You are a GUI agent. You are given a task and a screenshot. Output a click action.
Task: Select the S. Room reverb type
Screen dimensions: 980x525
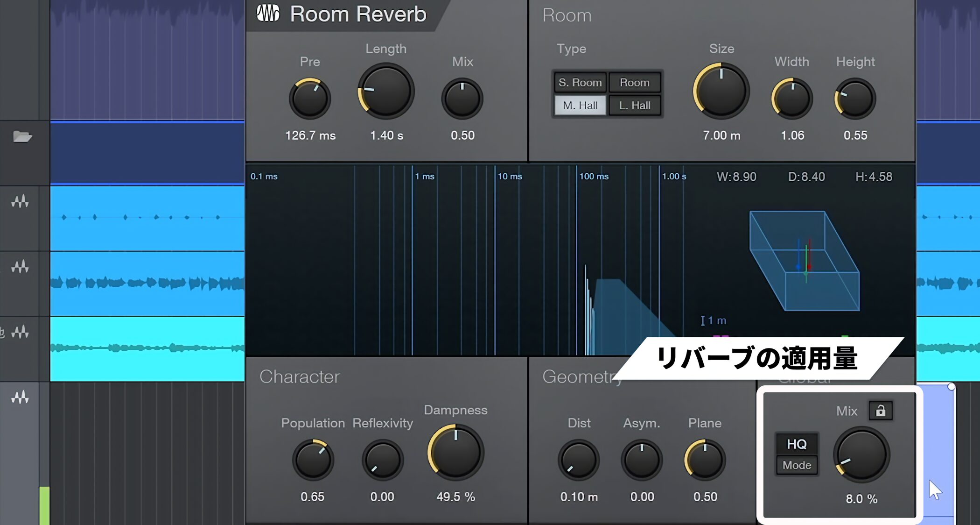tap(580, 83)
